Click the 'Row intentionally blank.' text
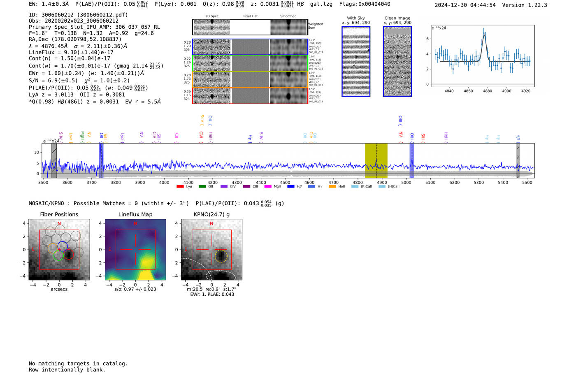This screenshot has height=392, width=576. [x=67, y=370]
